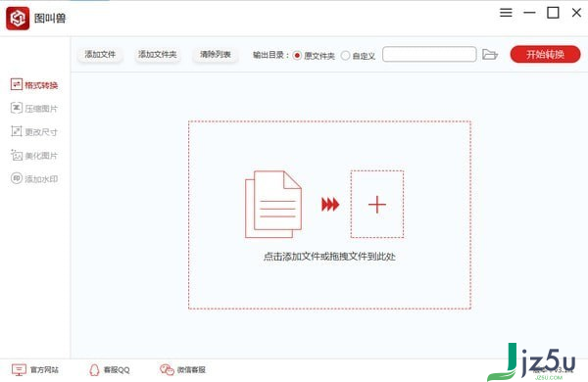Open 格式转换 tab label

click(41, 85)
